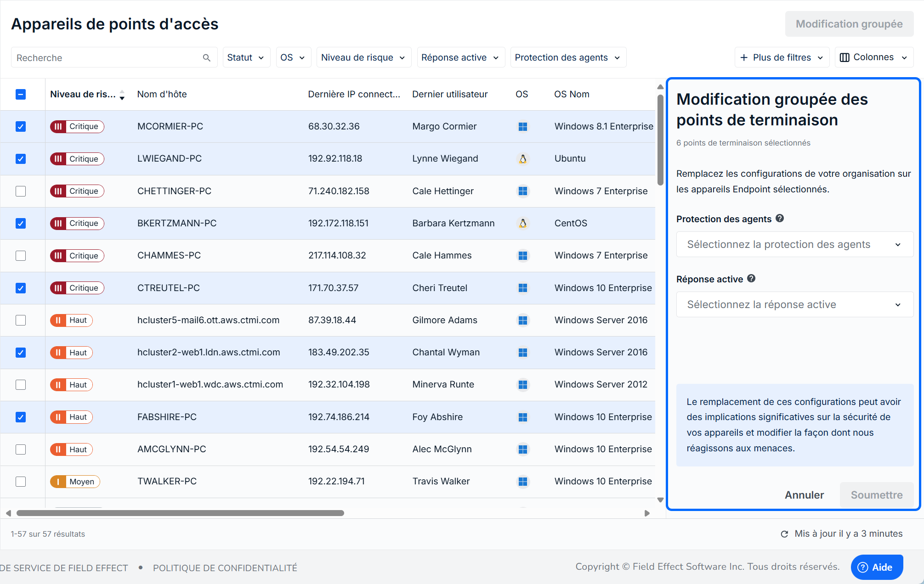Toggle the select-all header checkbox

[21, 94]
